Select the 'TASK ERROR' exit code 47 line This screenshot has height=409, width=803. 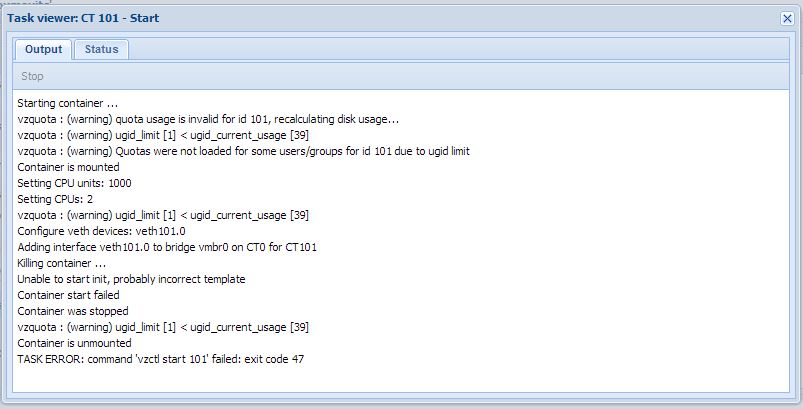click(x=161, y=359)
